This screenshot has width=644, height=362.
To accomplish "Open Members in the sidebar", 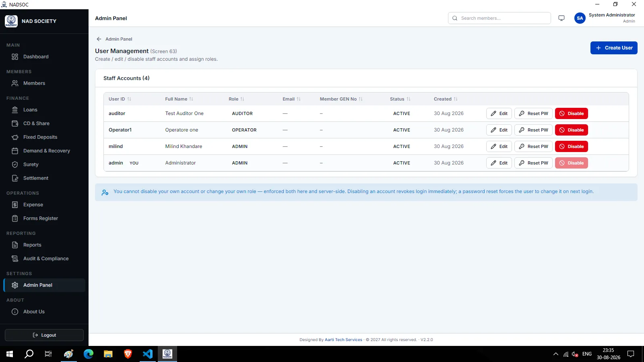I will coord(44,83).
